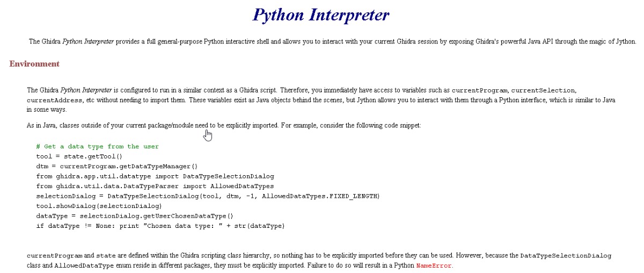The image size is (644, 273).
Task: Click the Python Interpreter page title
Action: tap(321, 15)
